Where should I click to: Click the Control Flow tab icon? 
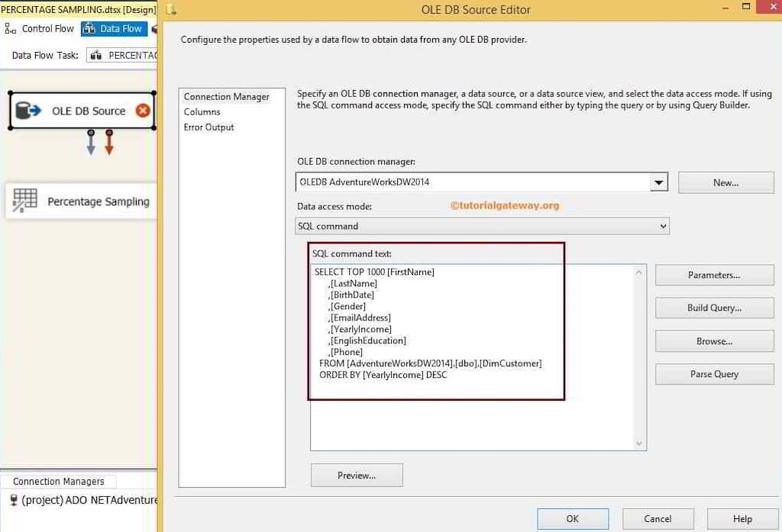coord(11,29)
